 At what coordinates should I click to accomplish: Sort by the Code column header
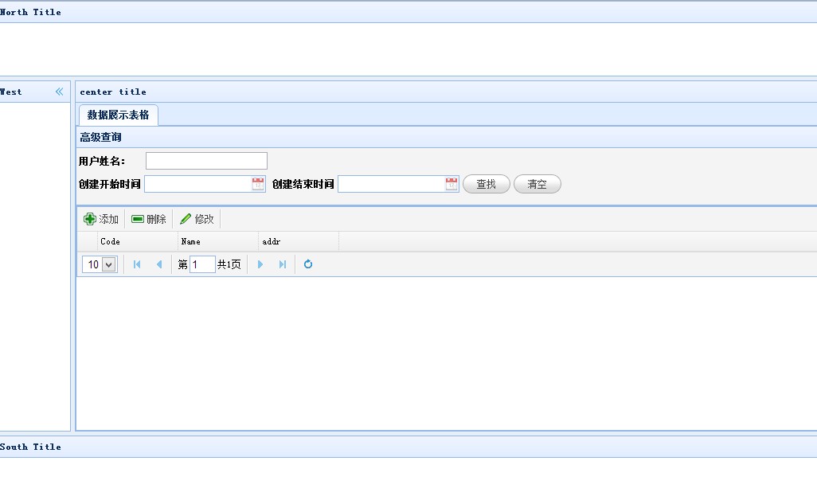tap(137, 241)
